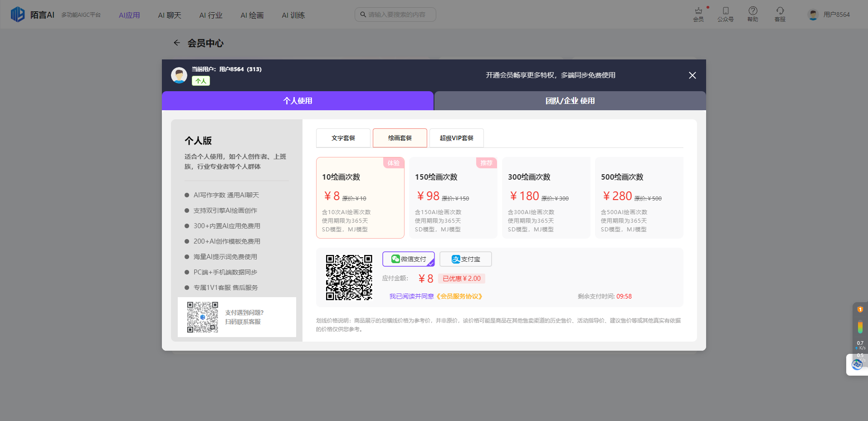868x421 pixels.
Task: Contact support via the 客服 headset icon
Action: point(780,14)
